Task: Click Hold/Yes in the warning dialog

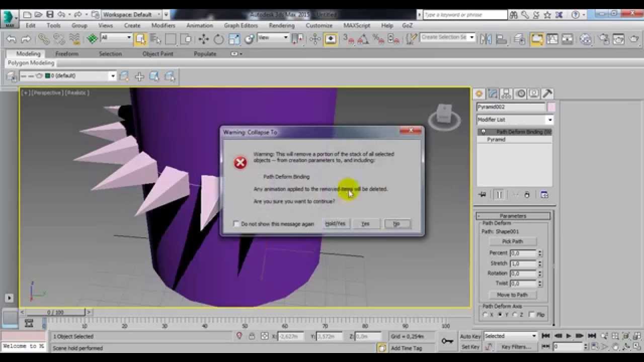Action: tap(335, 224)
